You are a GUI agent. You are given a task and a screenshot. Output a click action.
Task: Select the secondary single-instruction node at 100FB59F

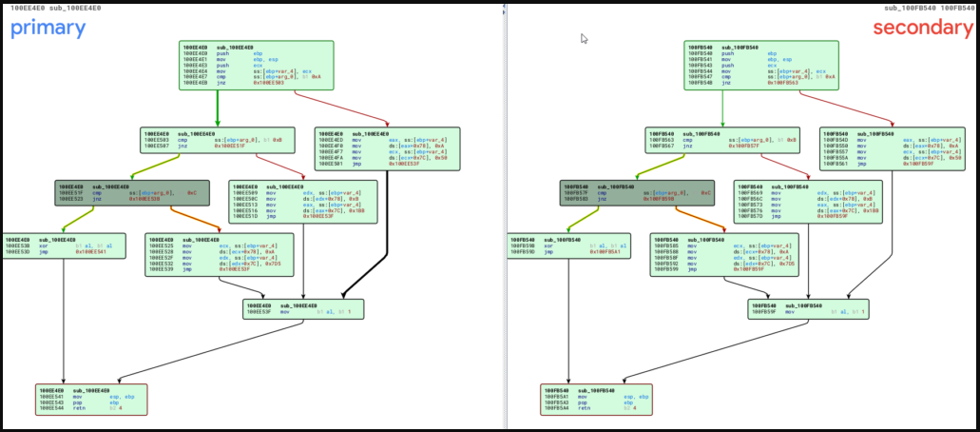coord(808,309)
